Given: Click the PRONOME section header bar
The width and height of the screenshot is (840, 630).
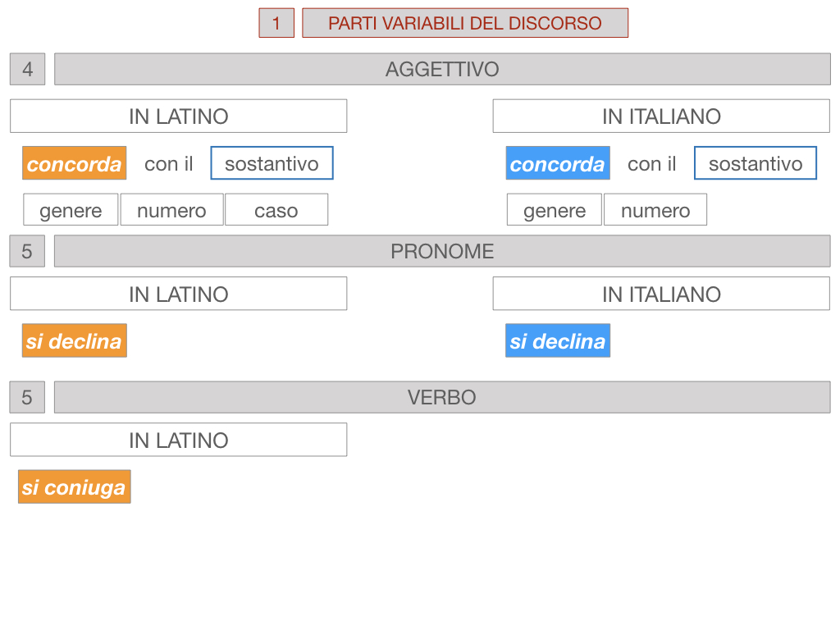Looking at the screenshot, I should click(442, 251).
